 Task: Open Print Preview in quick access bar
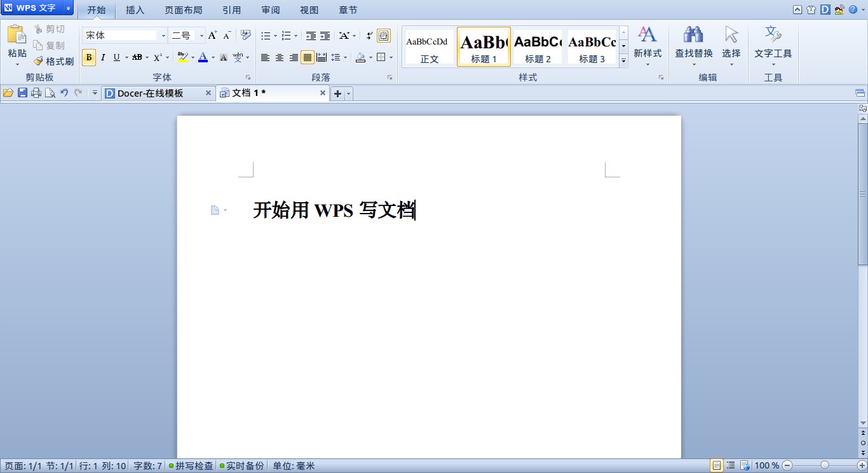pyautogui.click(x=50, y=93)
